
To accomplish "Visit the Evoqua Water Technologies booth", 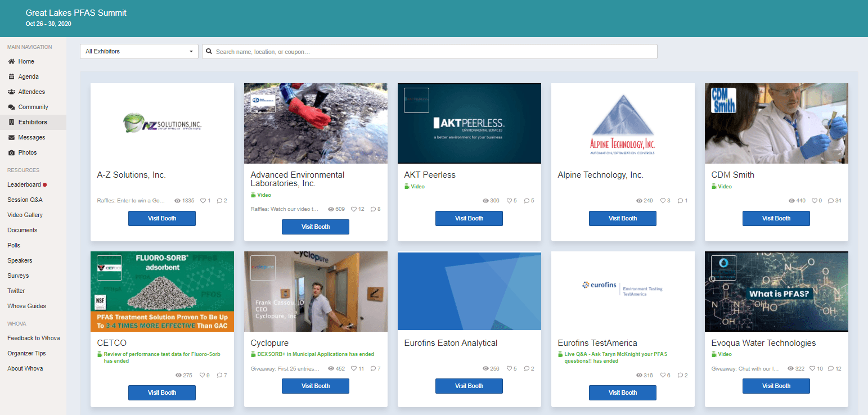I will pyautogui.click(x=776, y=386).
